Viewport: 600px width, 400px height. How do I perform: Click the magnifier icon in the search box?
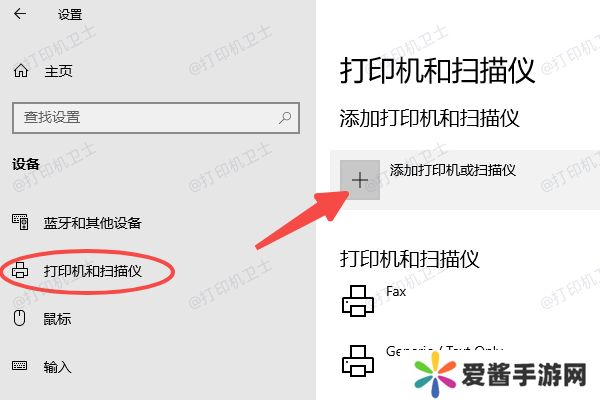pos(285,118)
